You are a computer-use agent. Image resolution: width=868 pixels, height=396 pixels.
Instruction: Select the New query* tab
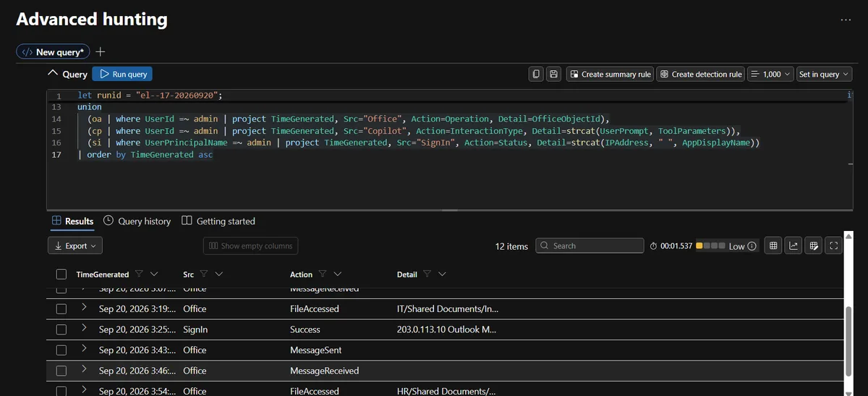pyautogui.click(x=53, y=52)
